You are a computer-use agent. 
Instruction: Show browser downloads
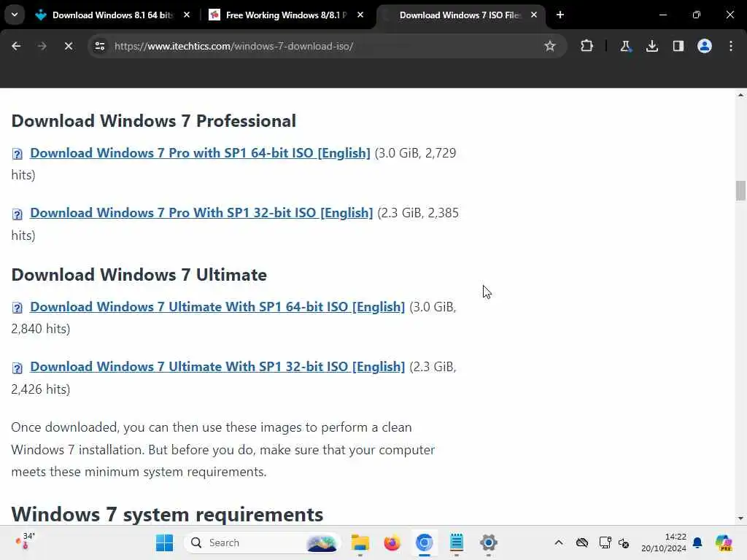click(x=652, y=46)
